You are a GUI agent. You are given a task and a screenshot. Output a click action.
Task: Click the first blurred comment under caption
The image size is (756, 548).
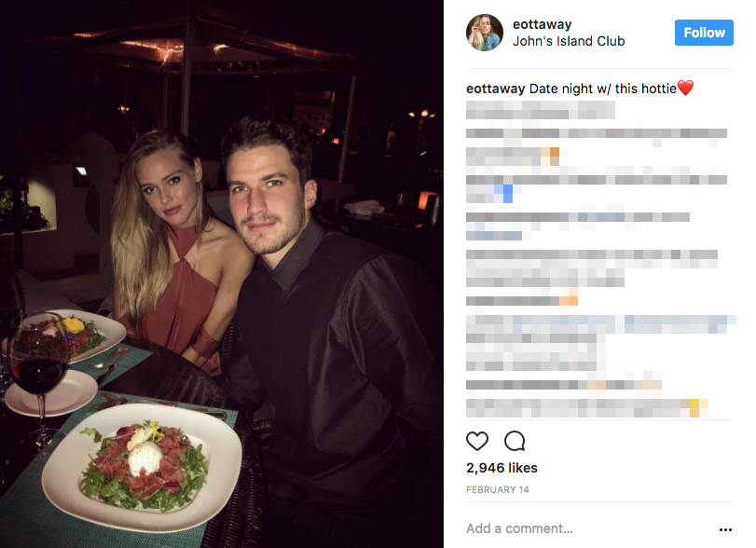tap(541, 109)
